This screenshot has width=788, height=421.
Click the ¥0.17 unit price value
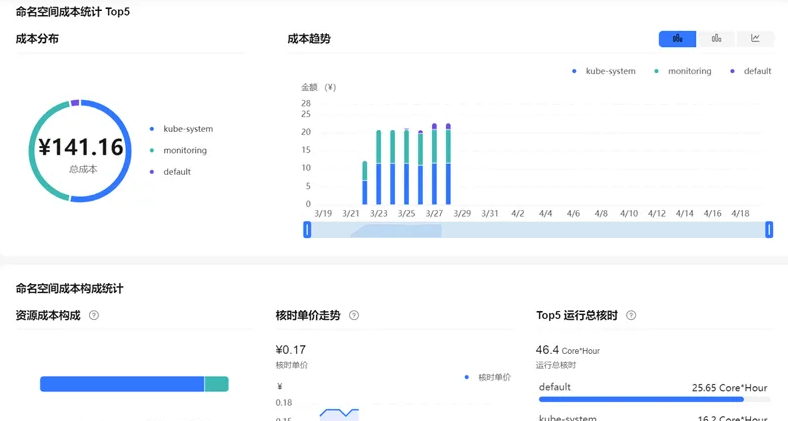point(291,350)
